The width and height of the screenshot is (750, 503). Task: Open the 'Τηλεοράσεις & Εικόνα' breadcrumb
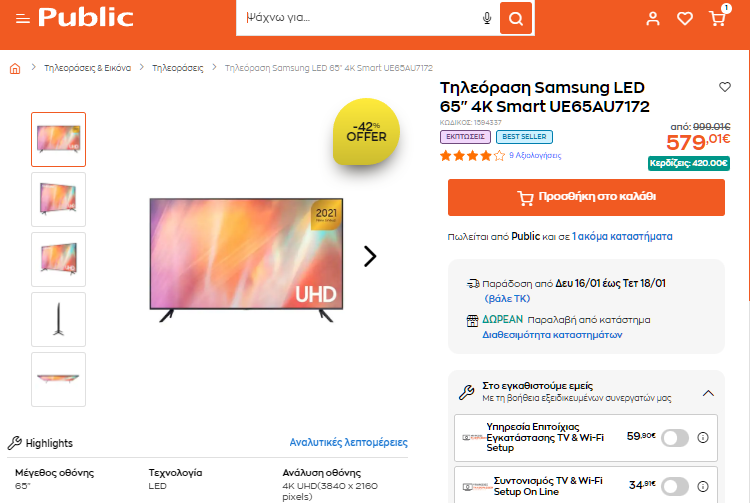pos(88,68)
